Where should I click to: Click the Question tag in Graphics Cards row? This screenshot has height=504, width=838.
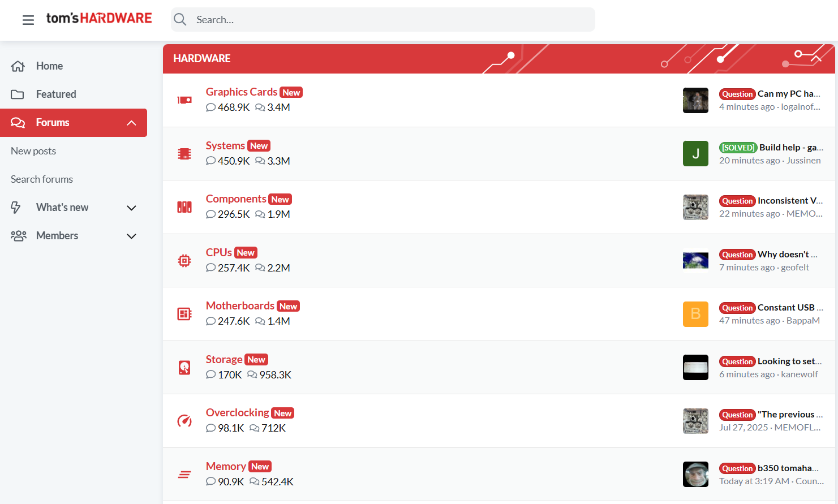click(737, 94)
